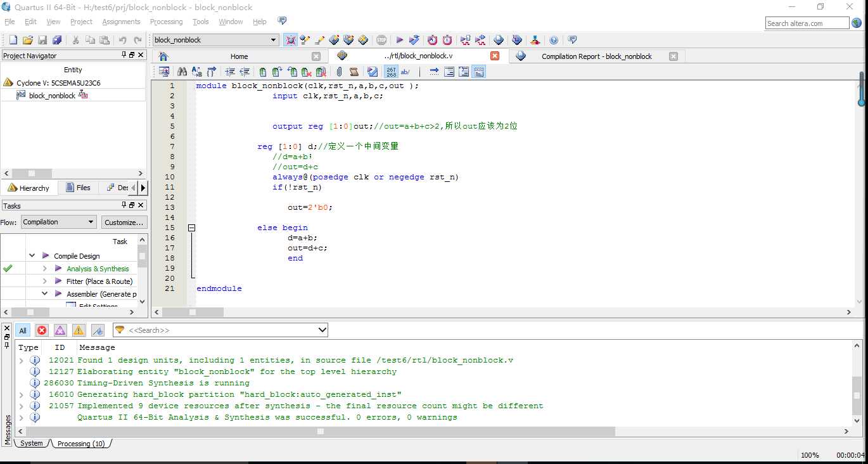The width and height of the screenshot is (868, 464).
Task: Decrease indent in editor toolbar
Action: 245,72
